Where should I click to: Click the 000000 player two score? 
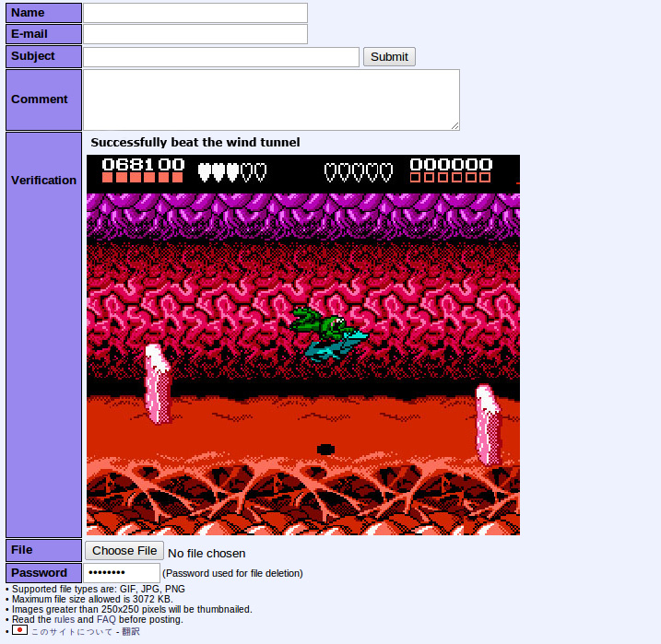451,164
